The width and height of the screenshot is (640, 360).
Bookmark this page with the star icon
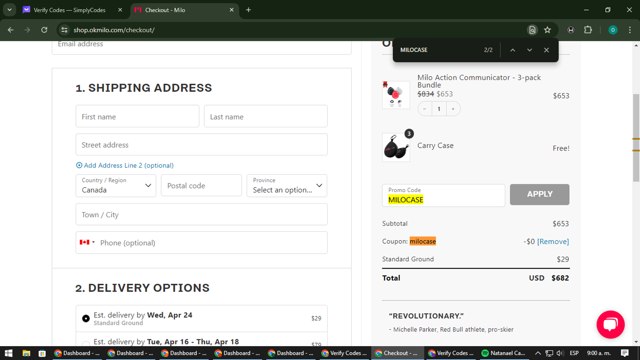click(x=547, y=30)
